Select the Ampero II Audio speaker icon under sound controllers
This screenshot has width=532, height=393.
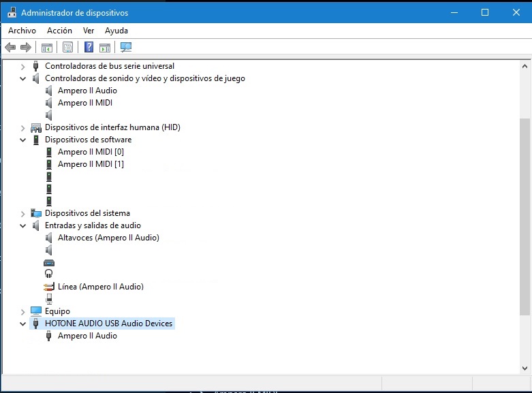[x=49, y=91]
